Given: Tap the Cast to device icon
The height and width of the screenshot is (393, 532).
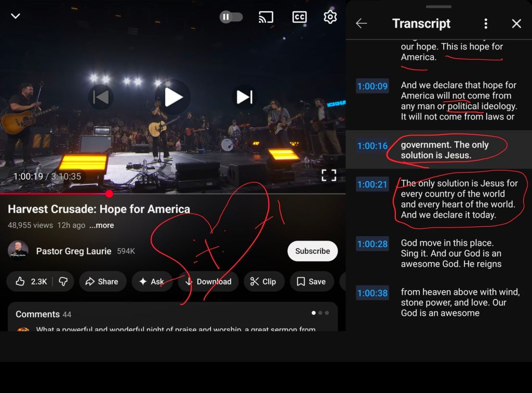Looking at the screenshot, I should click(x=266, y=17).
